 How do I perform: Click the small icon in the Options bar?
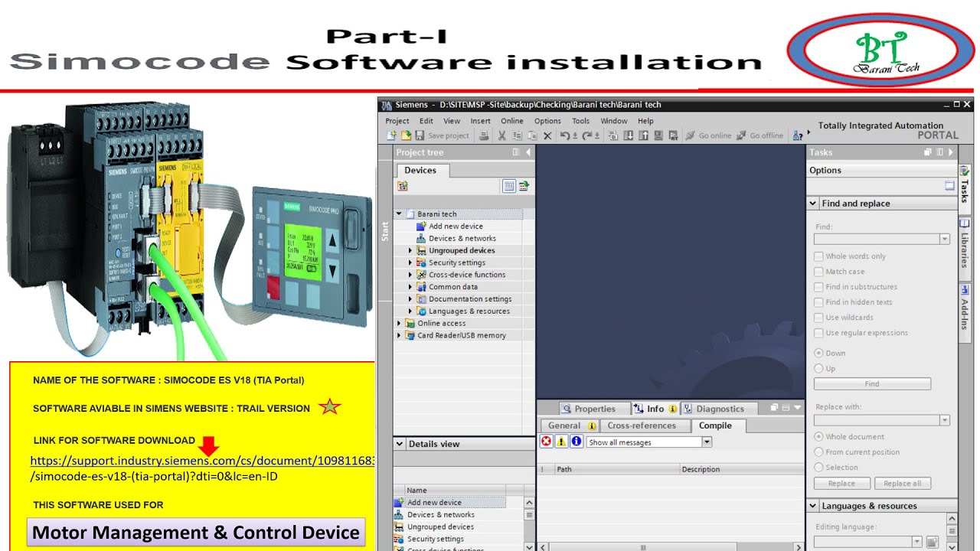949,186
